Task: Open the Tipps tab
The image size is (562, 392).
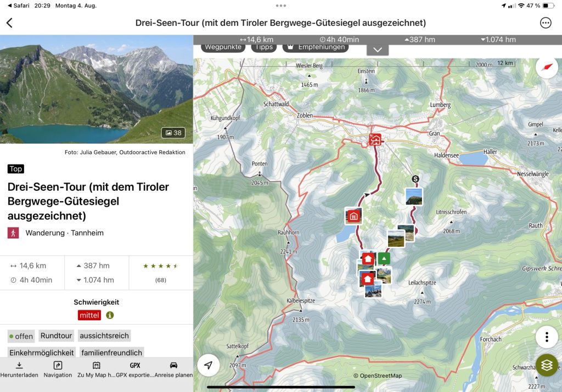Action: 264,47
